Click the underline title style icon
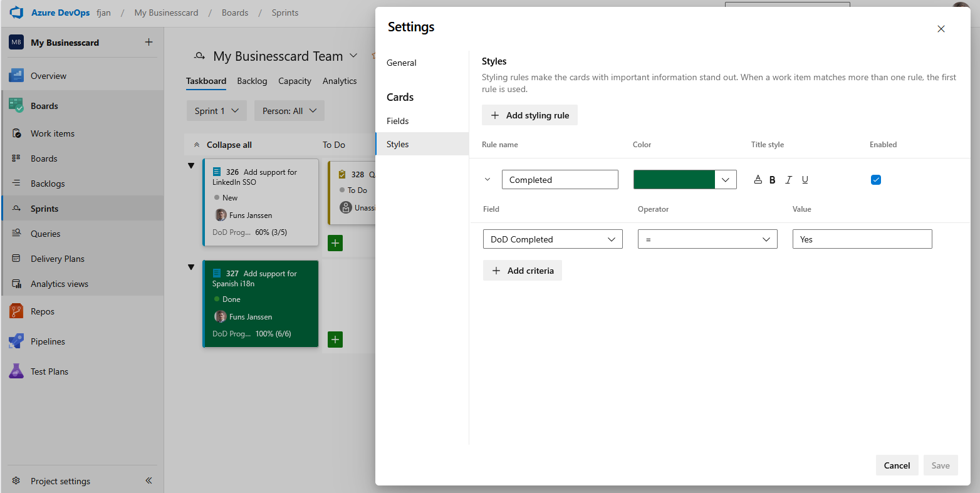Screen dimensions: 980x493 [x=805, y=180]
